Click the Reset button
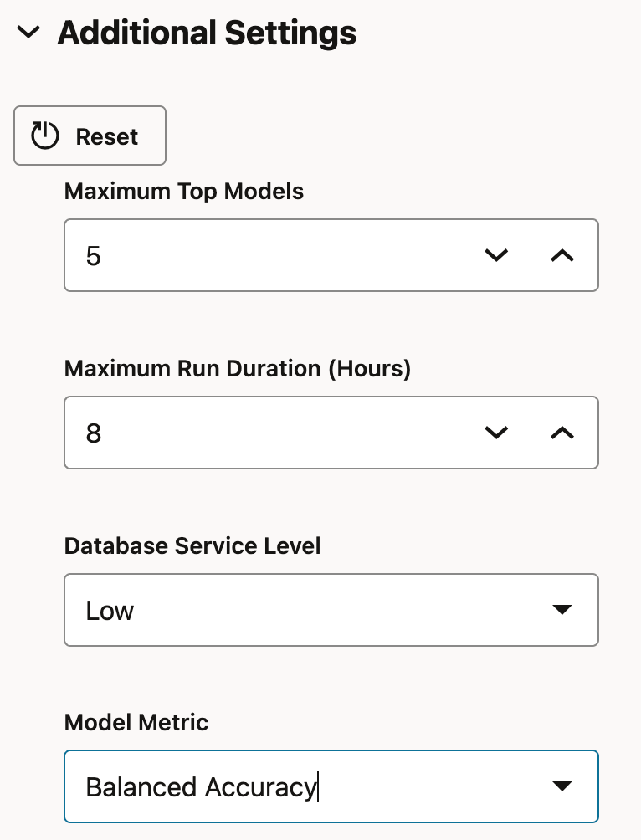The image size is (641, 840). click(x=90, y=135)
